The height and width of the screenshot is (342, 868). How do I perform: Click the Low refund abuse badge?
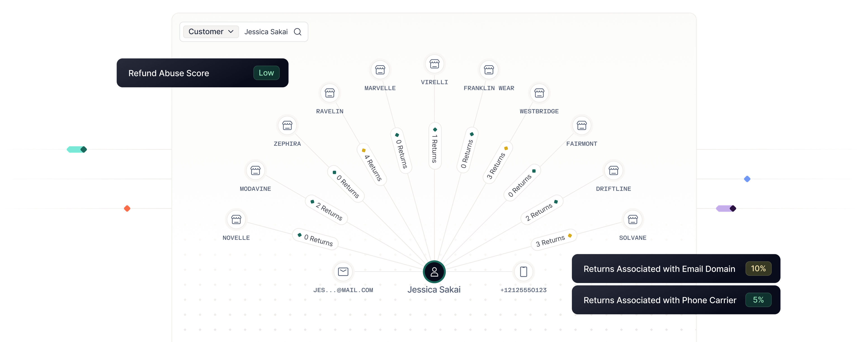point(266,73)
